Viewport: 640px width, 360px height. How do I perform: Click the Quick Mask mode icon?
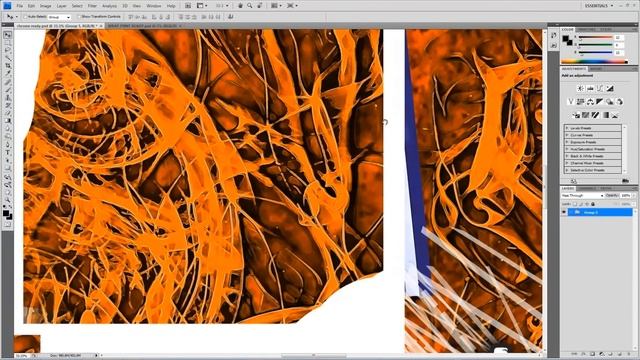pos(7,224)
